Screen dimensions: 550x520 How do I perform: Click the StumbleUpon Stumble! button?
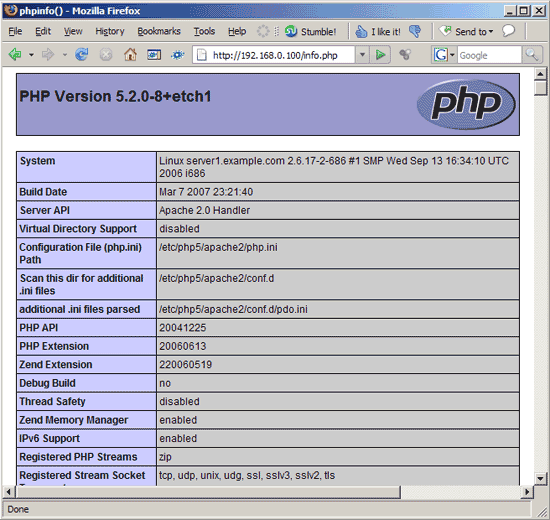(x=310, y=32)
